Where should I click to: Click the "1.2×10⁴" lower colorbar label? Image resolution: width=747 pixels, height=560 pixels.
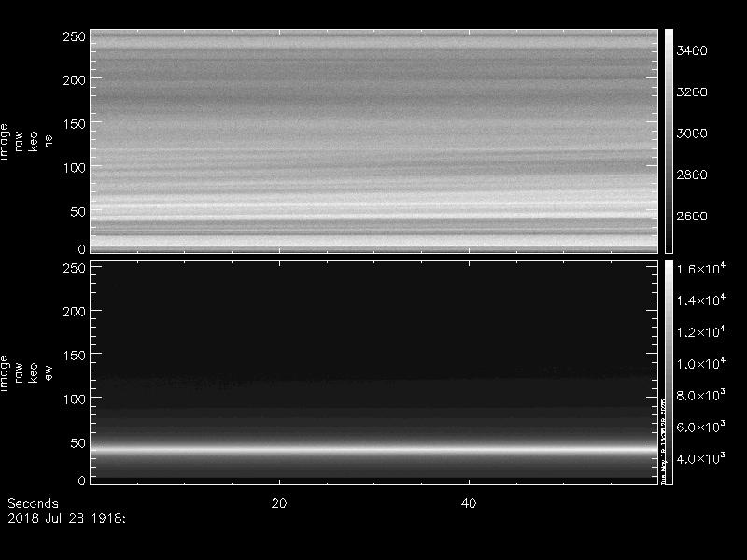pos(701,331)
